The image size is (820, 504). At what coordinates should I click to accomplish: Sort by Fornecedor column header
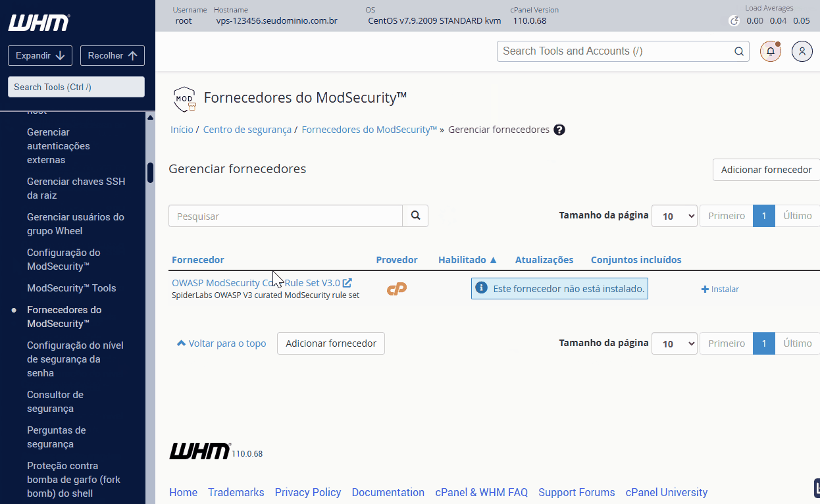tap(198, 260)
